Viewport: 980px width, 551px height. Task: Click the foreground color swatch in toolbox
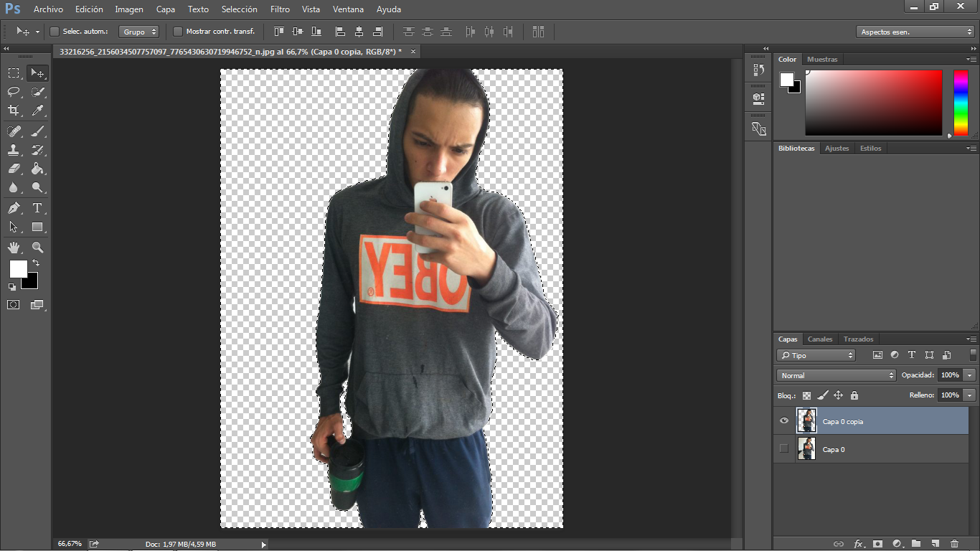[x=17, y=268]
